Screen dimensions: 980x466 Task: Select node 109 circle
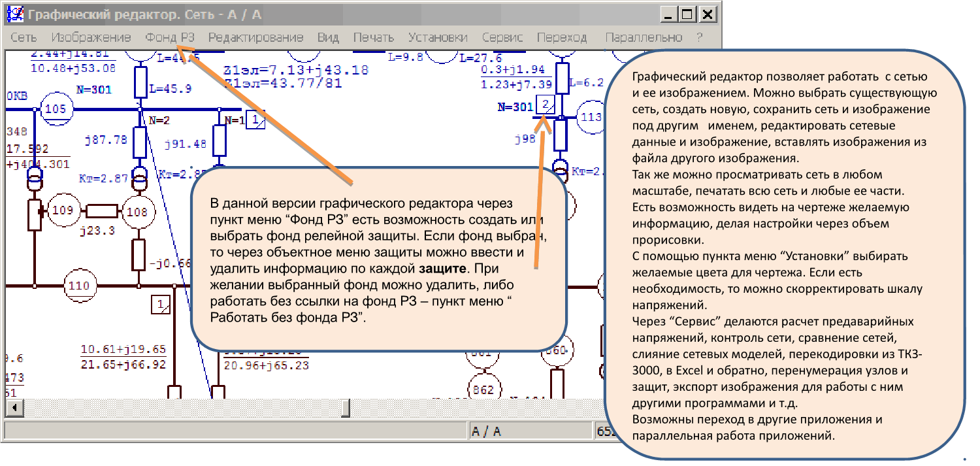63,210
